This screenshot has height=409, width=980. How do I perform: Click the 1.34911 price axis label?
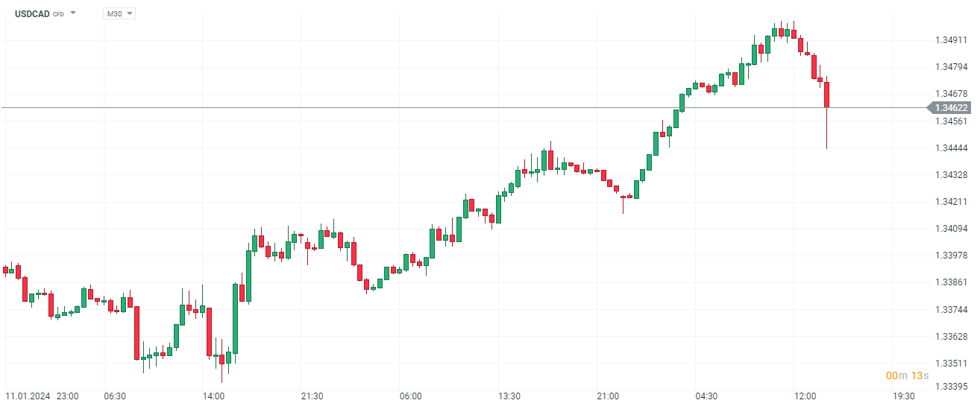coord(950,40)
